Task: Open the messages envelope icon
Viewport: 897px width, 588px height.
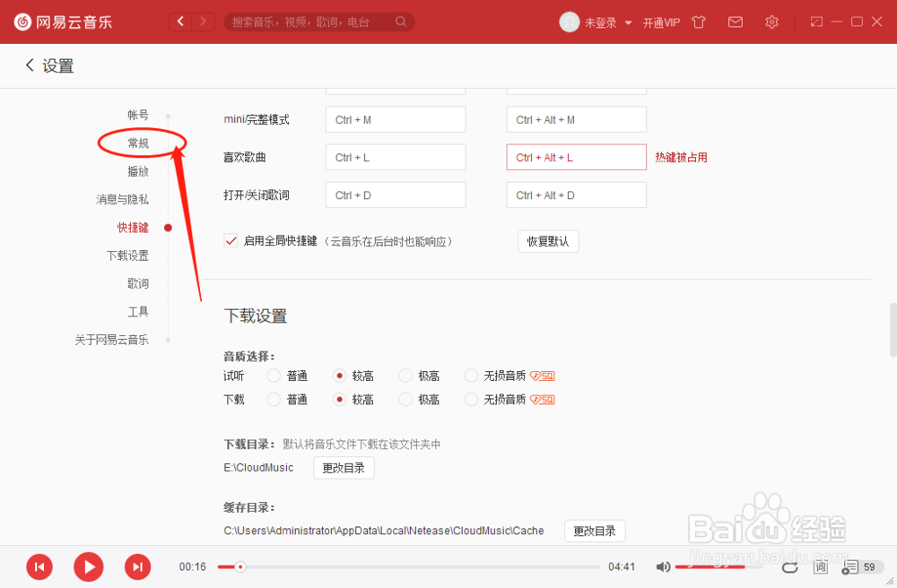Action: 736,22
